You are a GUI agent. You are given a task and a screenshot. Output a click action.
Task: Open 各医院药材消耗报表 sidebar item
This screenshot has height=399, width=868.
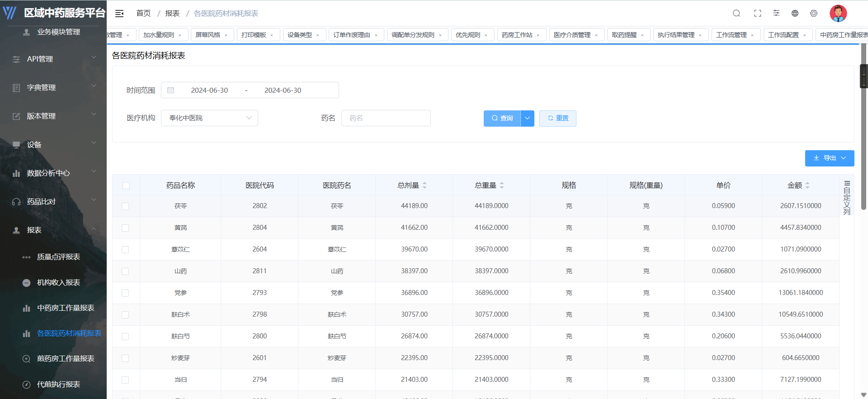tap(69, 333)
